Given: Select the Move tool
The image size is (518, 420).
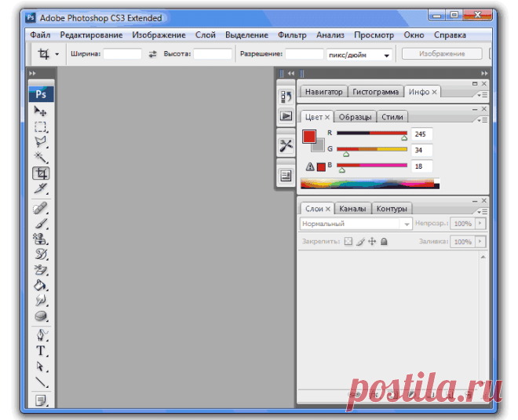Looking at the screenshot, I should 41,111.
